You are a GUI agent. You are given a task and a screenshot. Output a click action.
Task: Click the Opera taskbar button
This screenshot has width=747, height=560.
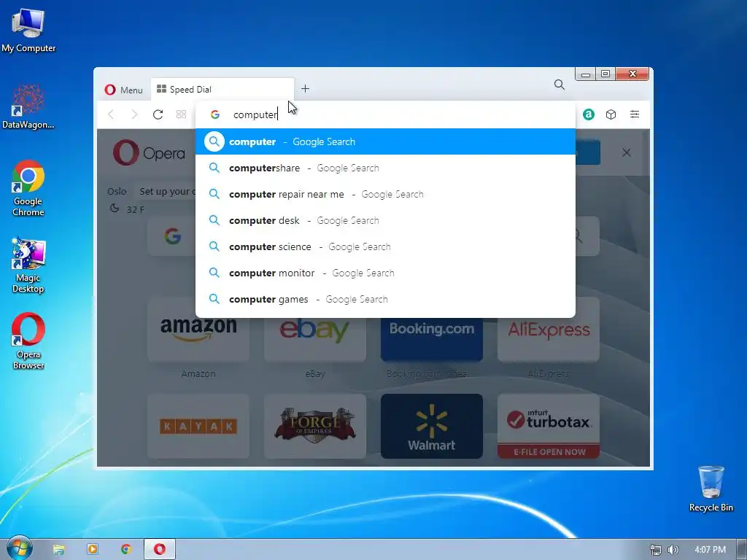(160, 549)
